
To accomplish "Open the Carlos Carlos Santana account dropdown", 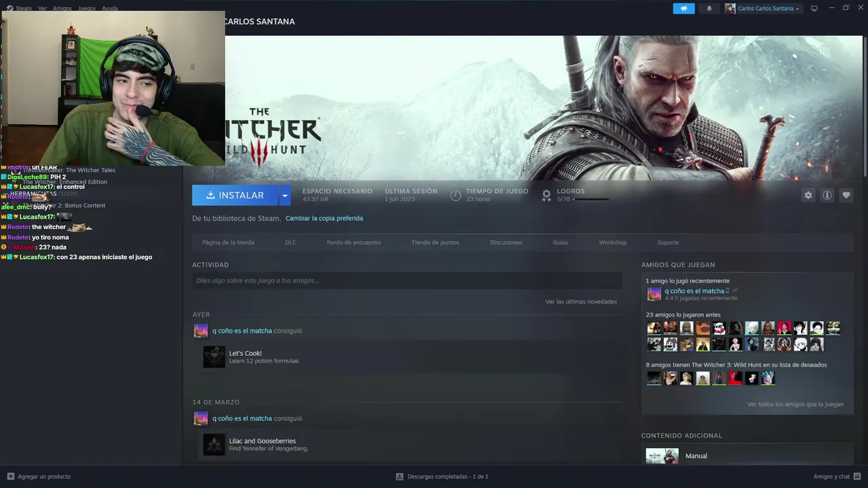I will tap(768, 8).
